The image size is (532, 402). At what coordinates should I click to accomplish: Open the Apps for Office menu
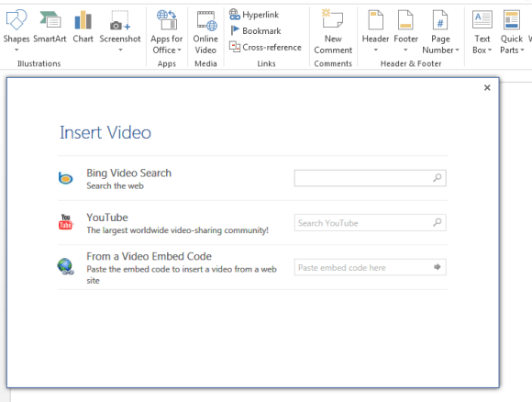[x=166, y=32]
